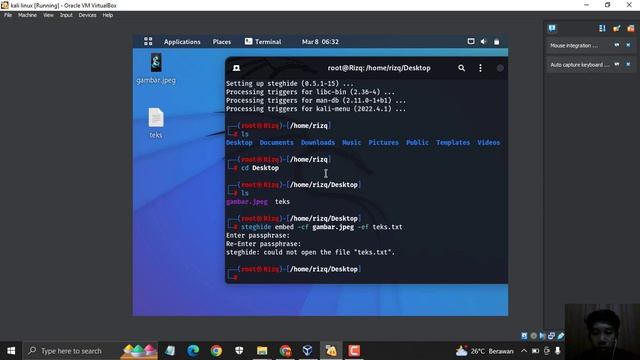Close the terminal with the round button
This screenshot has width=640, height=360.
(x=500, y=68)
